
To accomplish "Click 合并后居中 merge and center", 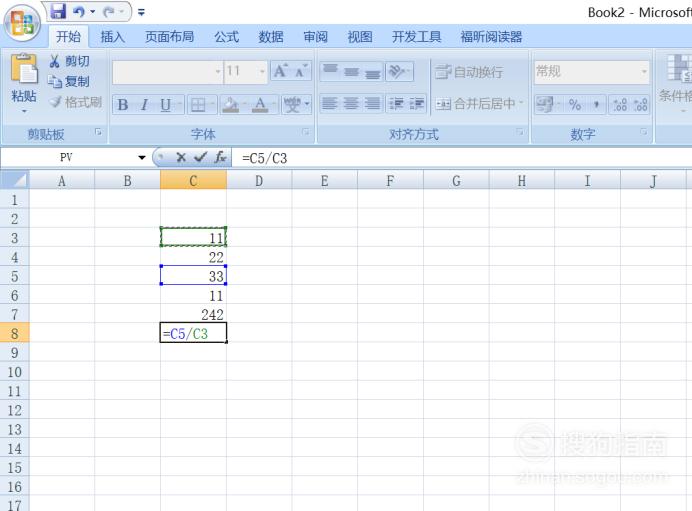I will 476,104.
